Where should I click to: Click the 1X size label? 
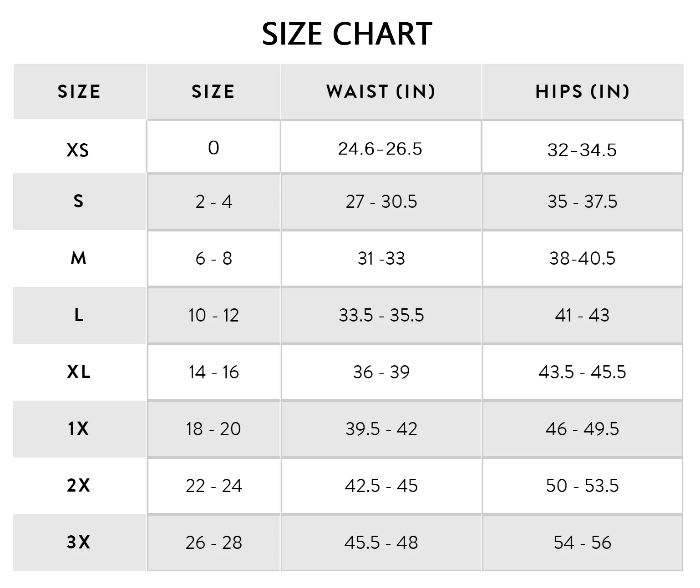pyautogui.click(x=78, y=428)
